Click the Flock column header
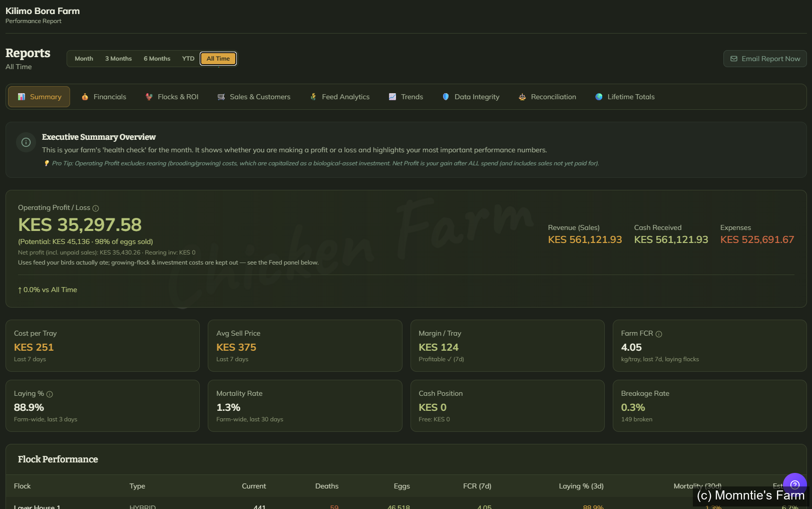812x509 pixels. (23, 486)
